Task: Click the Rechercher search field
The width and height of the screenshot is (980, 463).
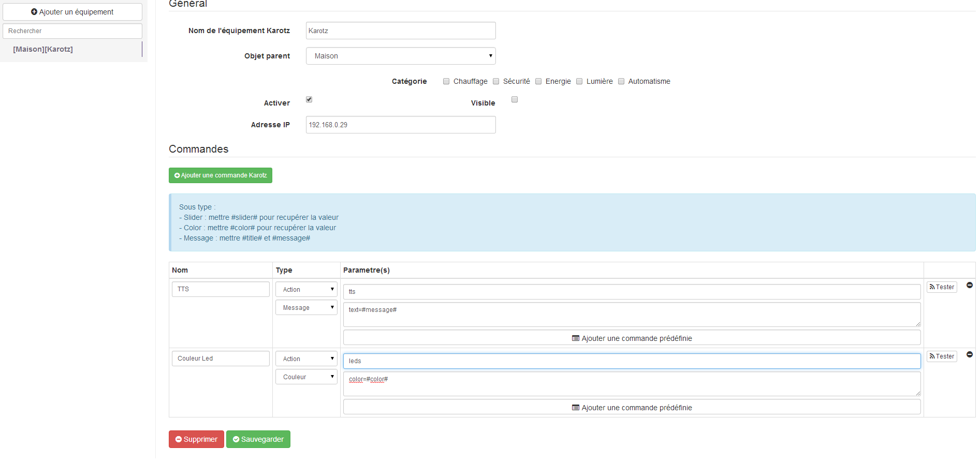Action: pos(72,31)
